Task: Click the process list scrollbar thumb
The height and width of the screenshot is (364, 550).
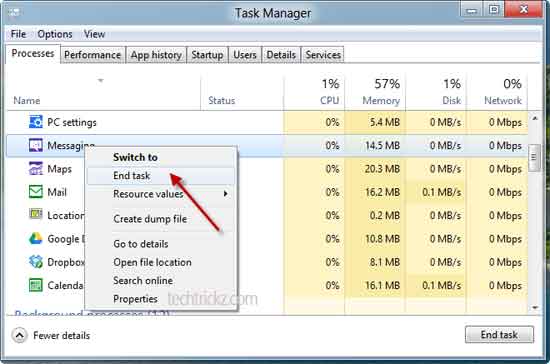Action: tap(534, 157)
